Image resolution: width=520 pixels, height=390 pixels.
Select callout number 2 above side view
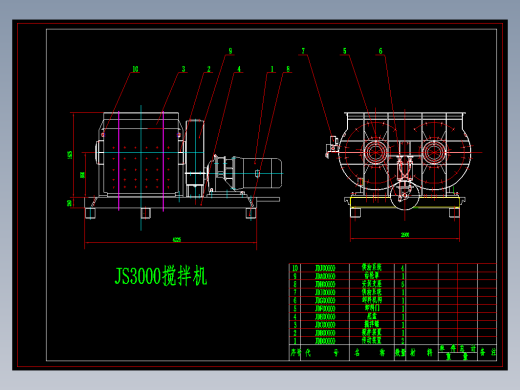209,69
